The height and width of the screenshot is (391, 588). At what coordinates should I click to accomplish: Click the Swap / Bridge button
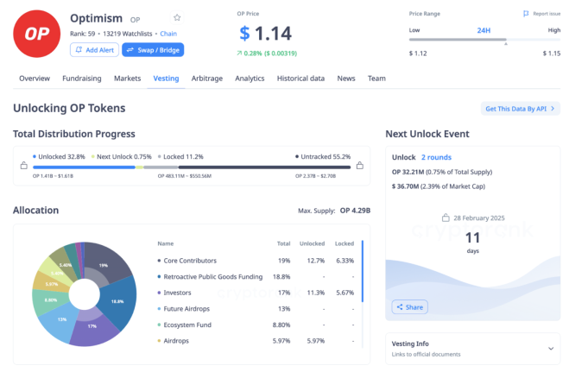pos(153,50)
